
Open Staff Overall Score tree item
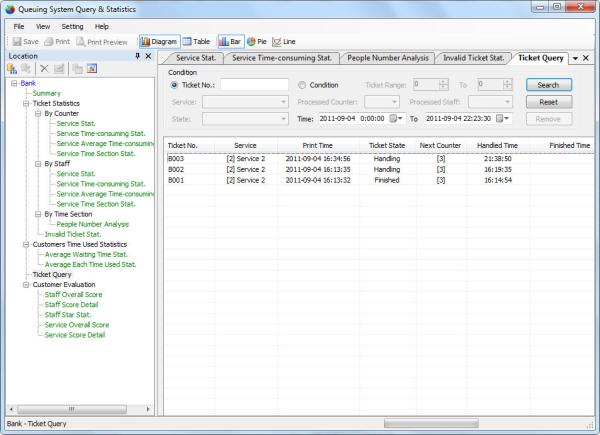pos(73,295)
